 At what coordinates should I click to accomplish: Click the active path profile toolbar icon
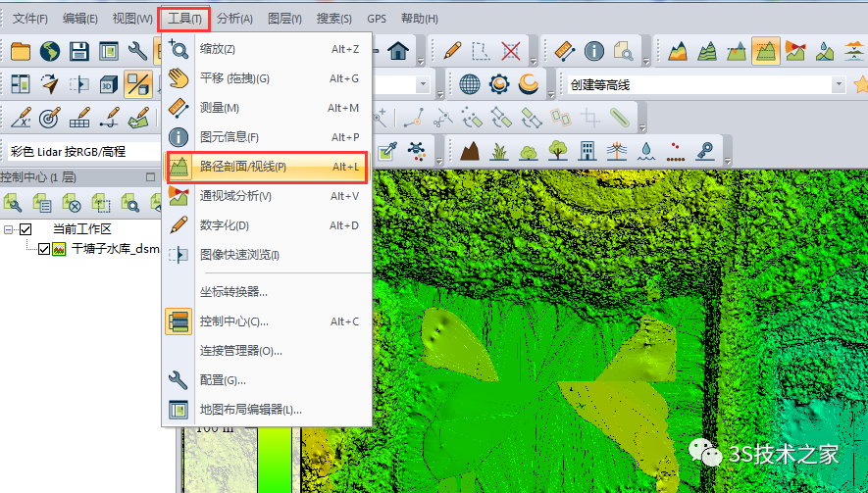click(766, 52)
